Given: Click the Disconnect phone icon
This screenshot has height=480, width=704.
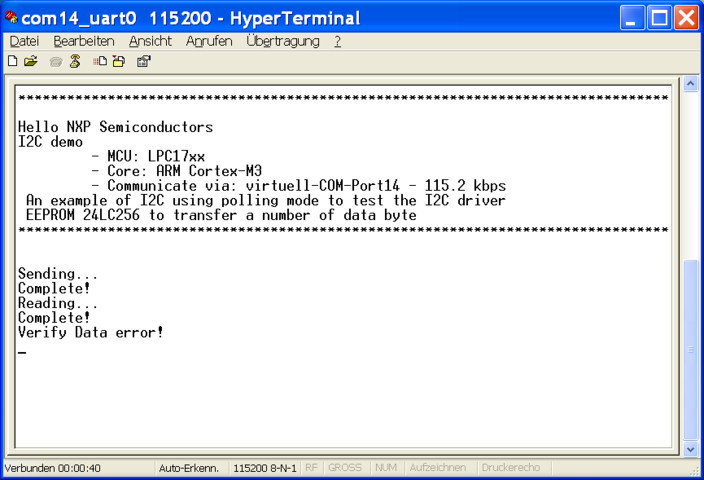Looking at the screenshot, I should [75, 61].
